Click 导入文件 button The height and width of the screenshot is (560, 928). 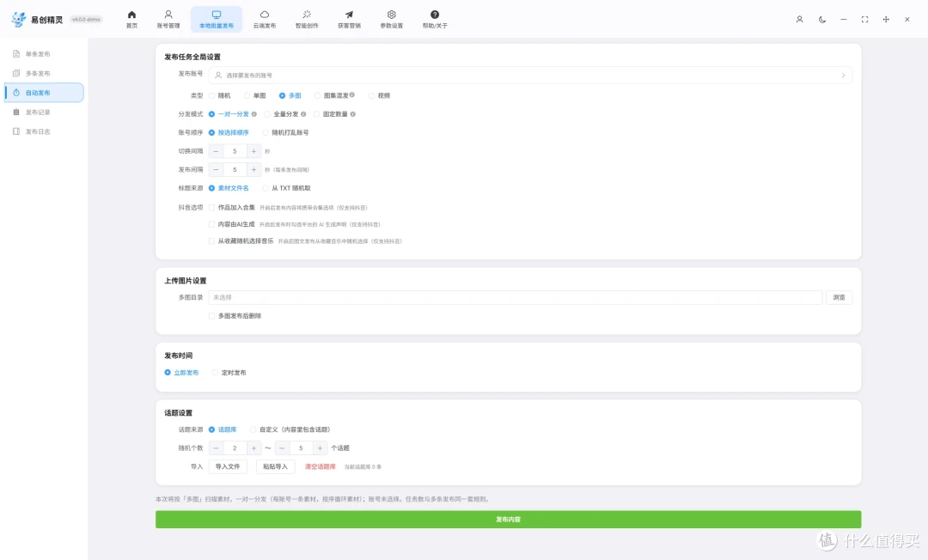coord(228,466)
